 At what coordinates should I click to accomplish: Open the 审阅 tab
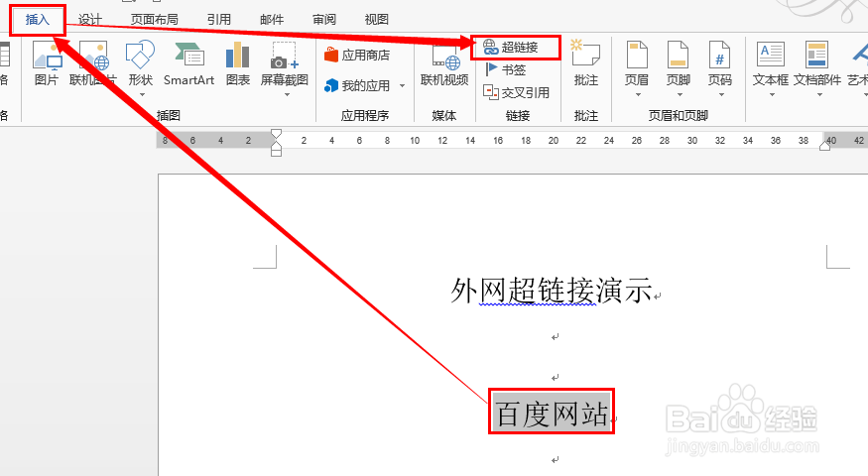323,20
